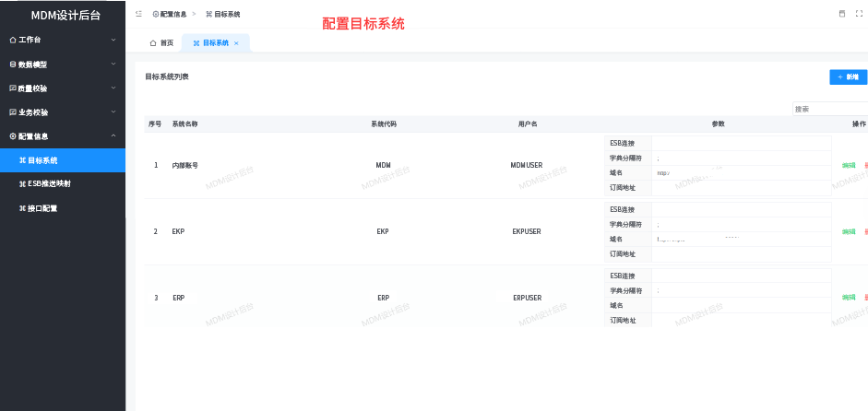
Task: Click 编辑 for the EKP row
Action: pyautogui.click(x=849, y=231)
